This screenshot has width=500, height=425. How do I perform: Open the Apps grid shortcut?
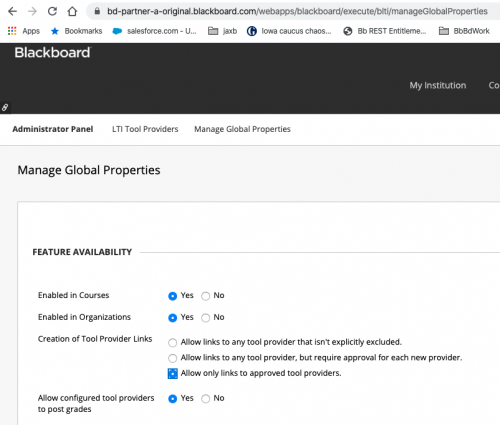coord(24,31)
